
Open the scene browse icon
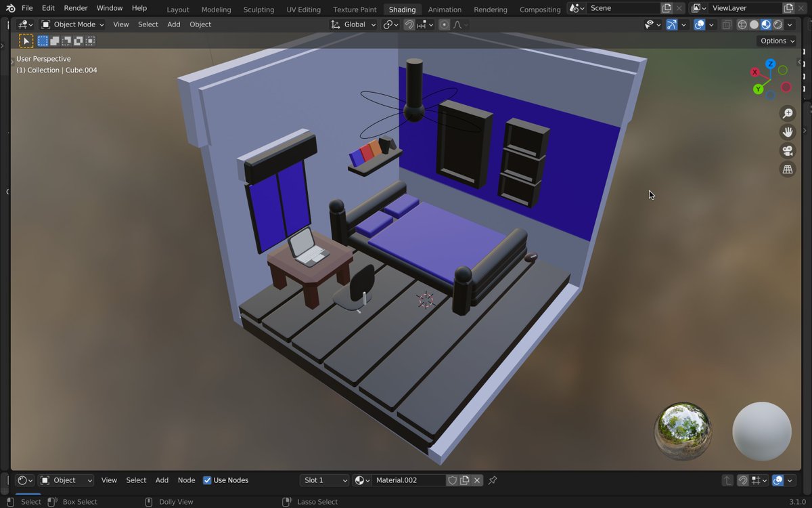point(576,8)
